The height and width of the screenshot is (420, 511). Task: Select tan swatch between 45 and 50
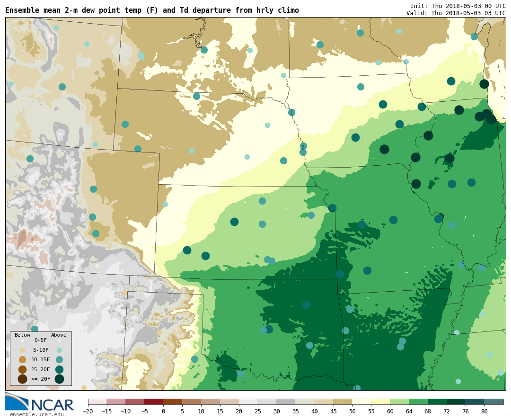(343, 402)
